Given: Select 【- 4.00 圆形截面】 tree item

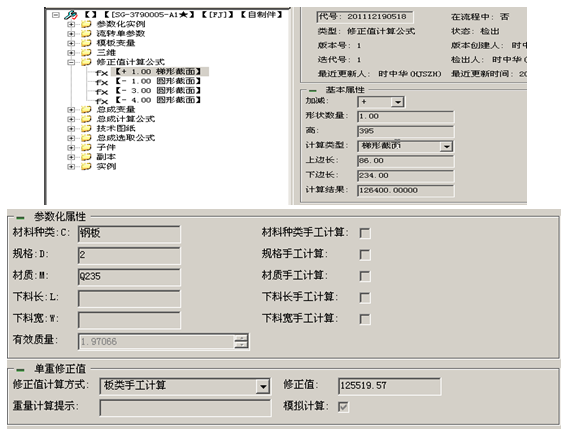Looking at the screenshot, I should coord(158,100).
